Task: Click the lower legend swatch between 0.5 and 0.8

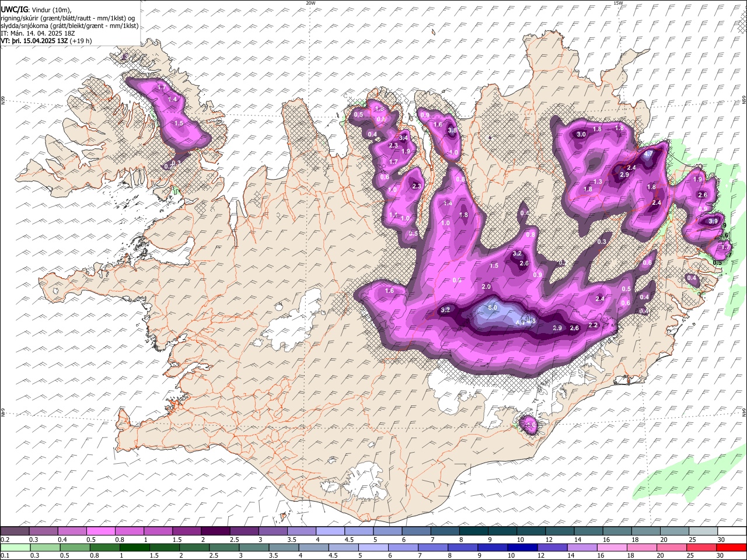Action: [x=75, y=547]
